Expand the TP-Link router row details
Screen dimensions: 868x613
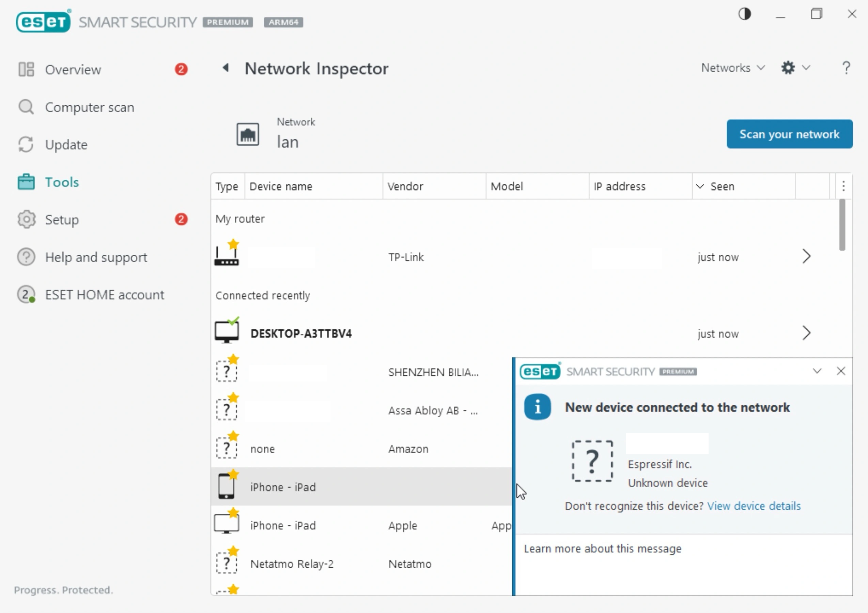coord(806,256)
